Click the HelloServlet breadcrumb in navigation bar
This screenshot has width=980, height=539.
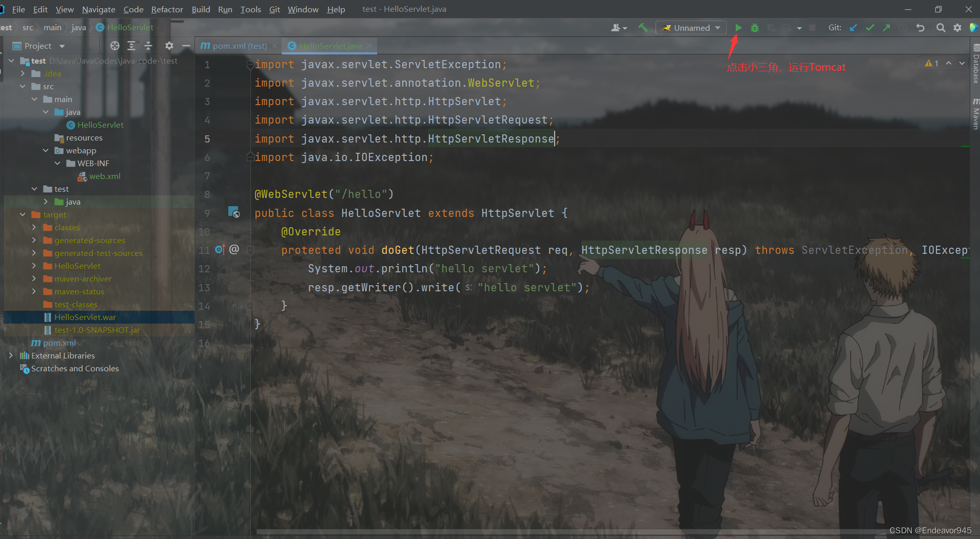pos(125,28)
